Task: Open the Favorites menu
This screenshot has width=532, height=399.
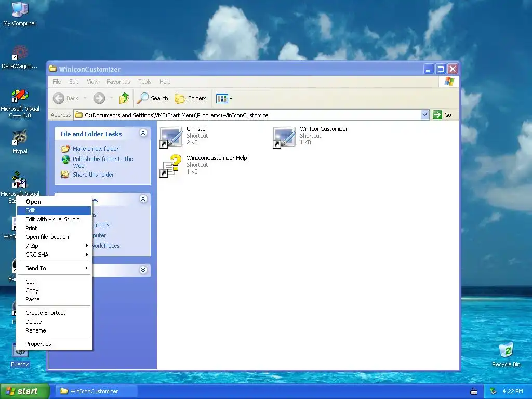Action: pos(118,82)
